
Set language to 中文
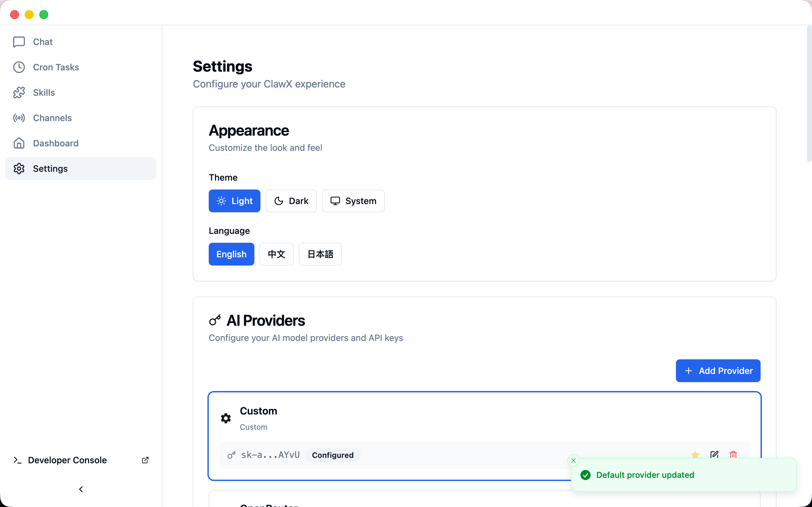tap(276, 254)
